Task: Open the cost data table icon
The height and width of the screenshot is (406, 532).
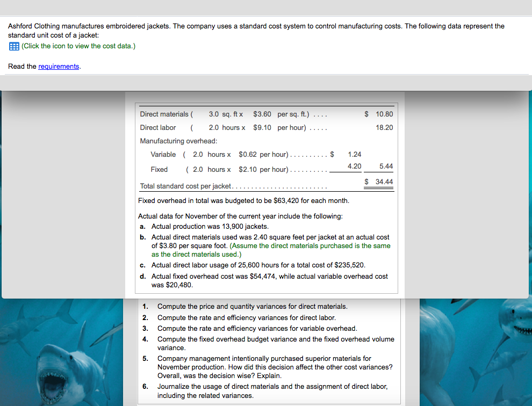Action: pyautogui.click(x=14, y=47)
